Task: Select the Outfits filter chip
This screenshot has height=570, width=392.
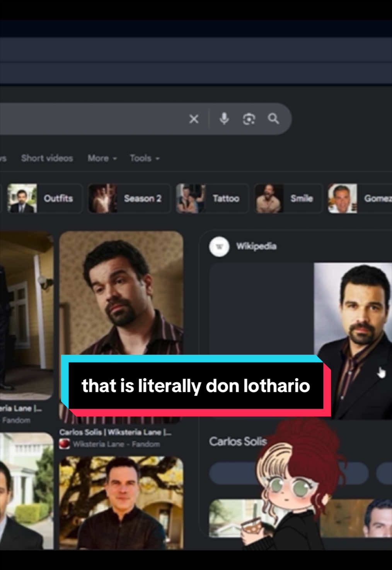Action: (x=45, y=199)
